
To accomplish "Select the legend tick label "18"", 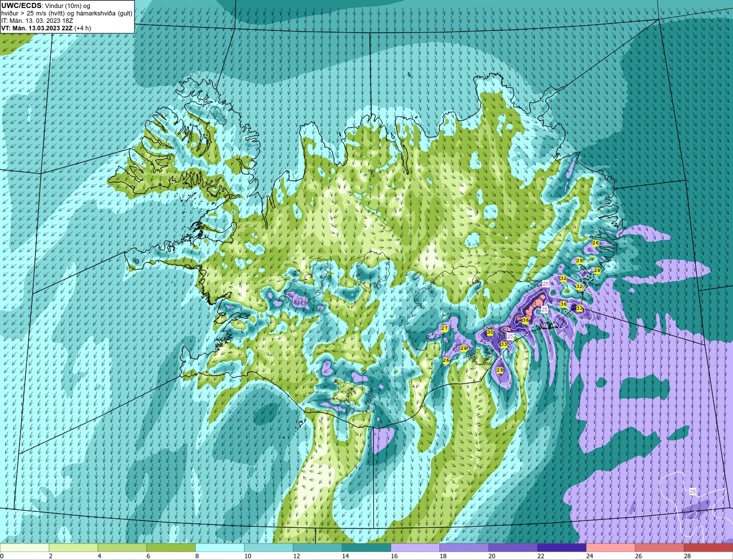I will (x=443, y=556).
